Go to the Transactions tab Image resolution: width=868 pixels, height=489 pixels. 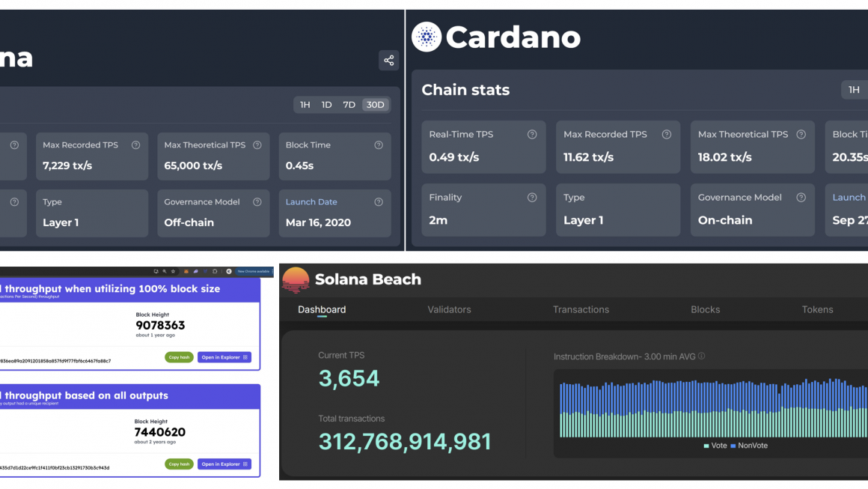click(581, 309)
